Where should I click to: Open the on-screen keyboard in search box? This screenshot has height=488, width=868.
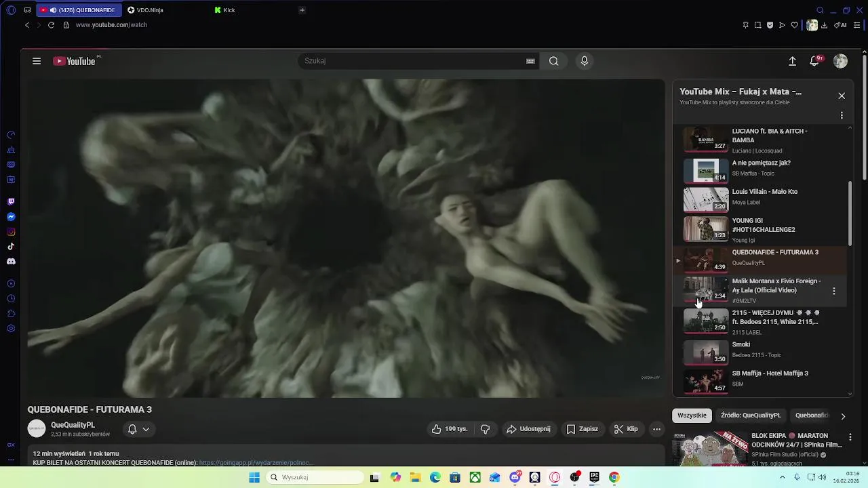click(530, 61)
